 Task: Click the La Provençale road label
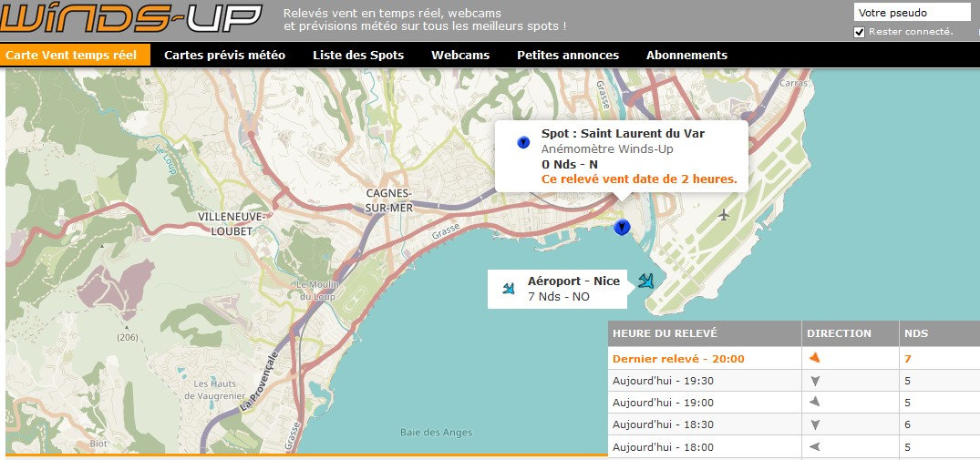258,382
